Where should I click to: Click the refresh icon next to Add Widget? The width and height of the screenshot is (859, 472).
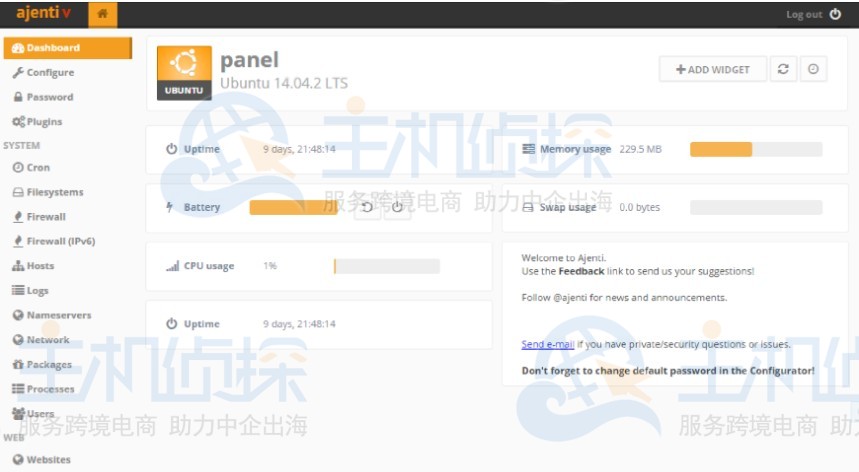783,69
